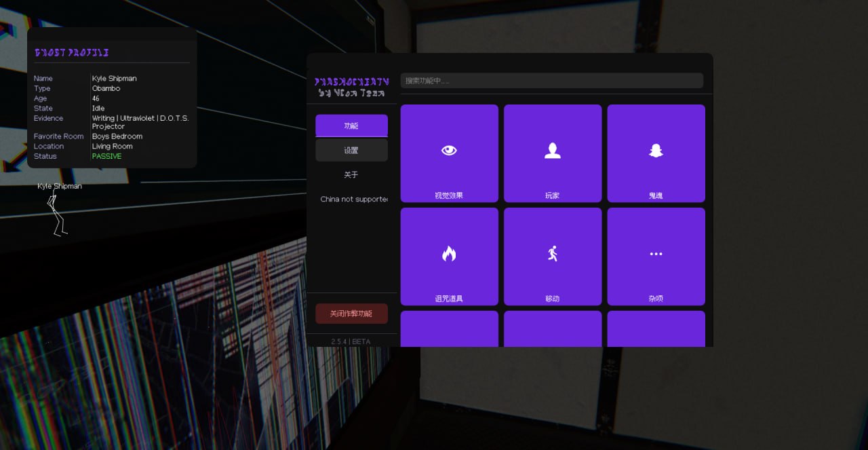
Task: Click the "China not supported" sidebar text
Action: tap(354, 199)
